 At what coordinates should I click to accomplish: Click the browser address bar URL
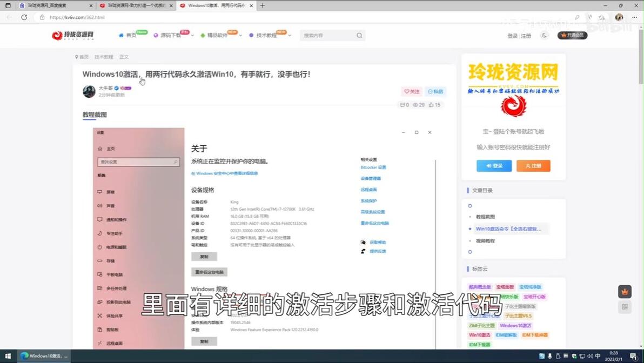[77, 17]
